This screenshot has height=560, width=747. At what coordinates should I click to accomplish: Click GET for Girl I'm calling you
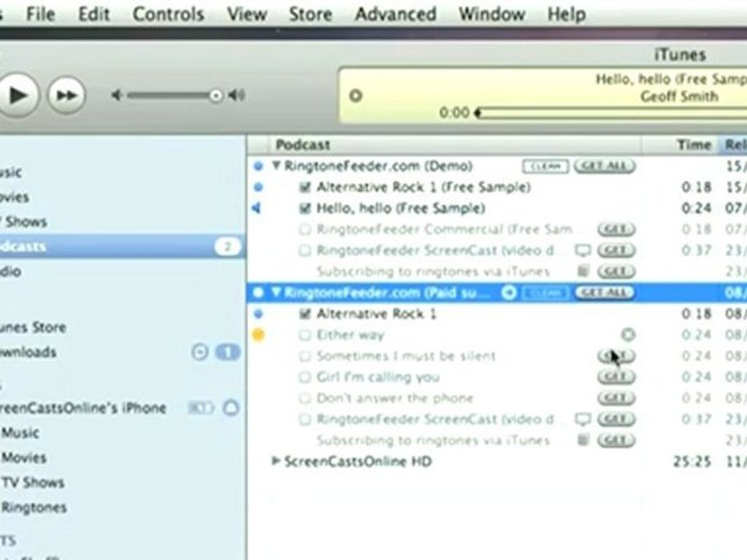coord(616,377)
